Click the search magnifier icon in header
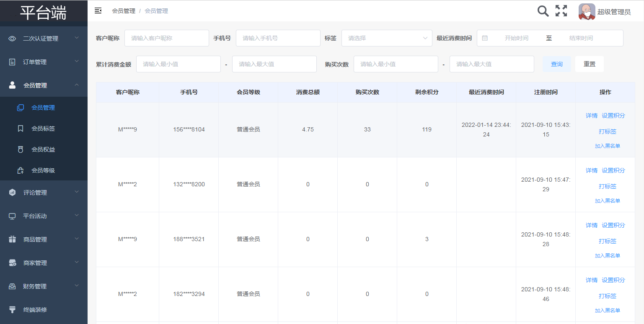644x324 pixels. pos(543,11)
